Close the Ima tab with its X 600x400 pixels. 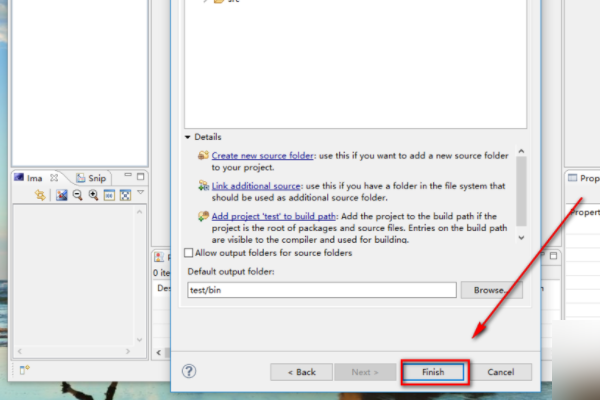point(54,178)
